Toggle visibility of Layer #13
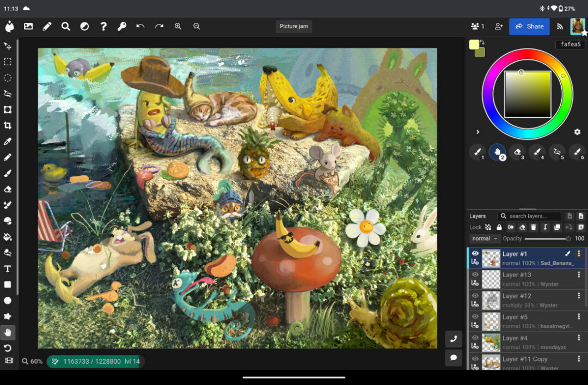Image resolution: width=588 pixels, height=385 pixels. tap(475, 274)
